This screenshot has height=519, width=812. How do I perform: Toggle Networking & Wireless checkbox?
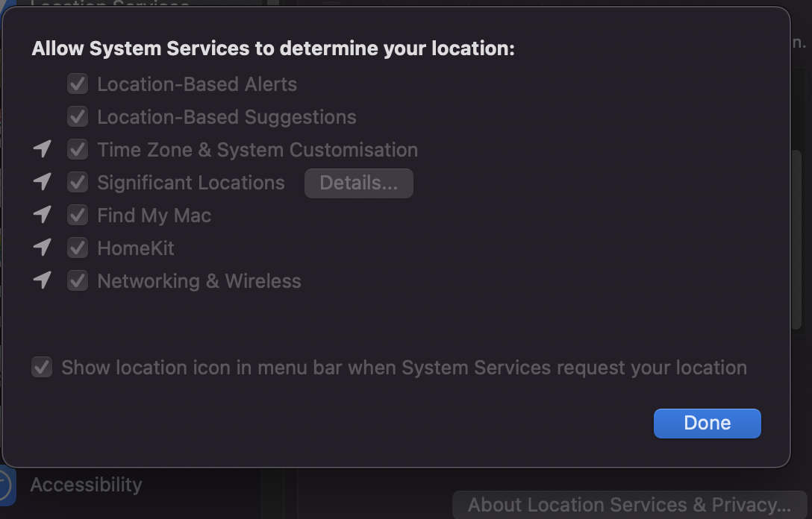(78, 280)
